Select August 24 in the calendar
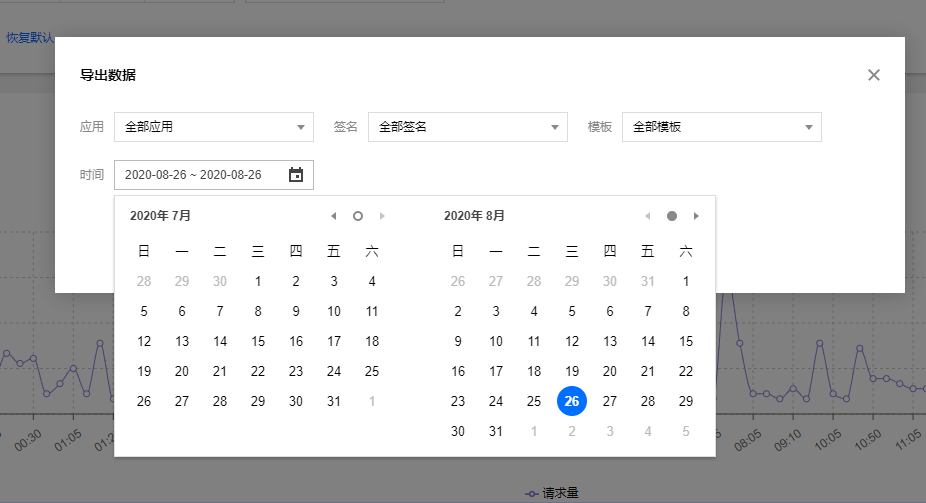Screen dimensions: 926x503 point(496,401)
